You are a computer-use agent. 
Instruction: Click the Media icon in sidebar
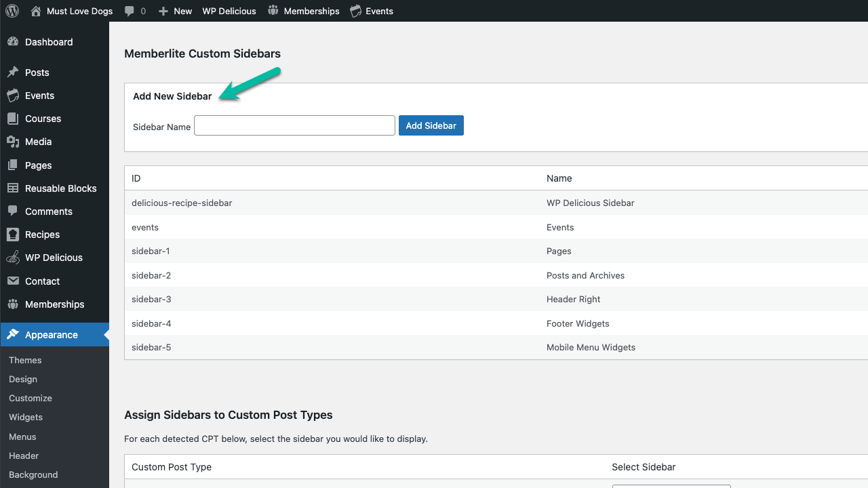[x=13, y=142]
